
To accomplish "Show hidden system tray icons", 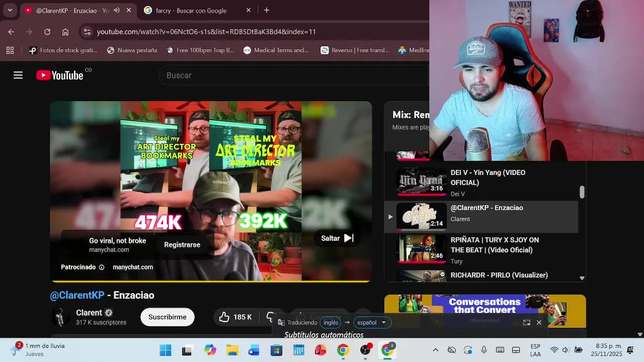I will [x=436, y=350].
